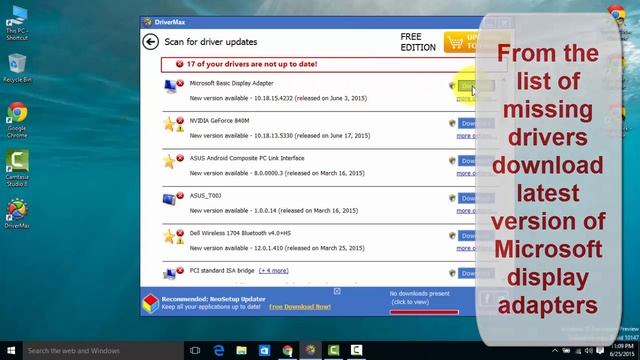Screen dimensions: 640x360
Task: Close the NeoSetup recommendation banner
Action: [x=337, y=291]
